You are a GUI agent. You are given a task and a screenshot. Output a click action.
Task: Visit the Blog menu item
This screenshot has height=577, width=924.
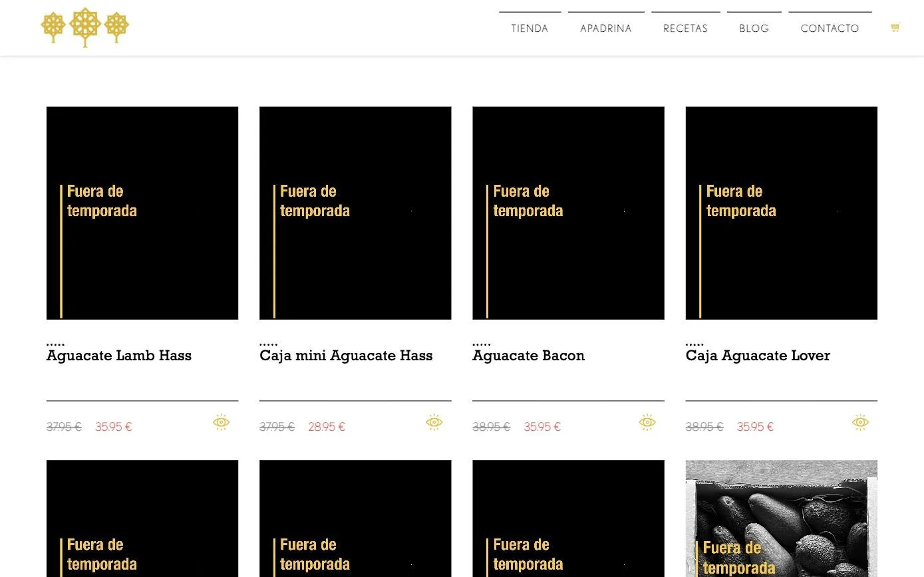point(754,28)
